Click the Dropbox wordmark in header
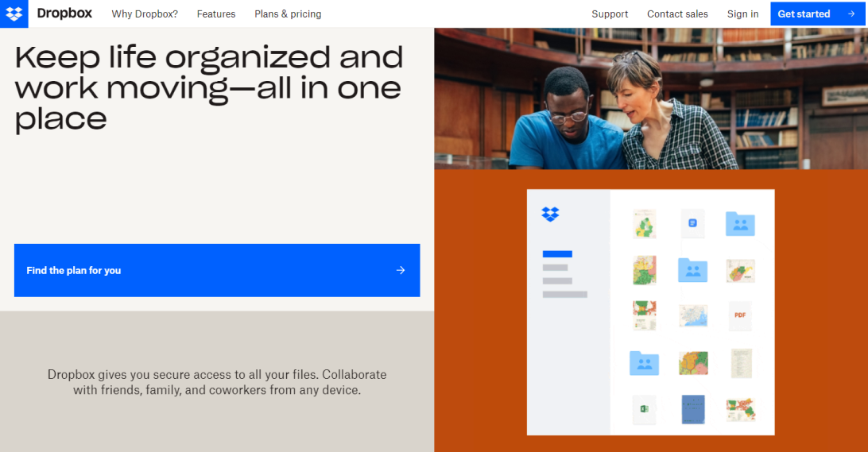Screen dimensions: 868x452 click(64, 14)
